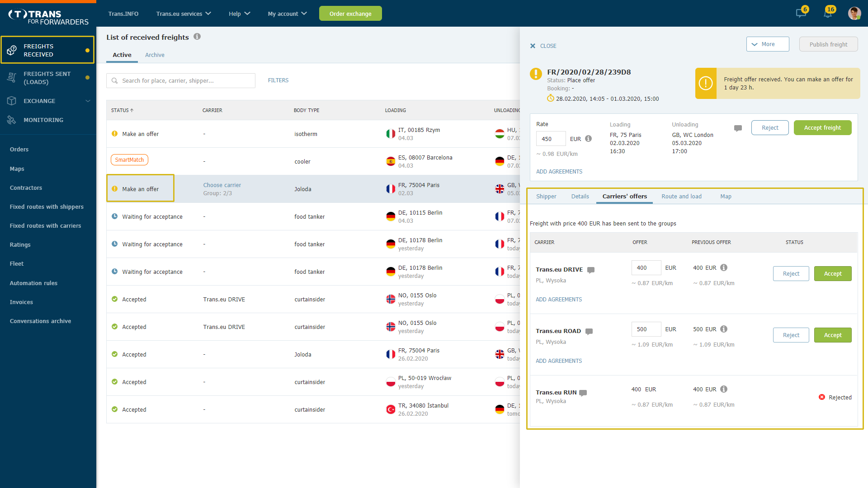Click the yellow warning icon beside FR/2020/02/28/239D8
Screen dimensions: 868x488
point(536,74)
